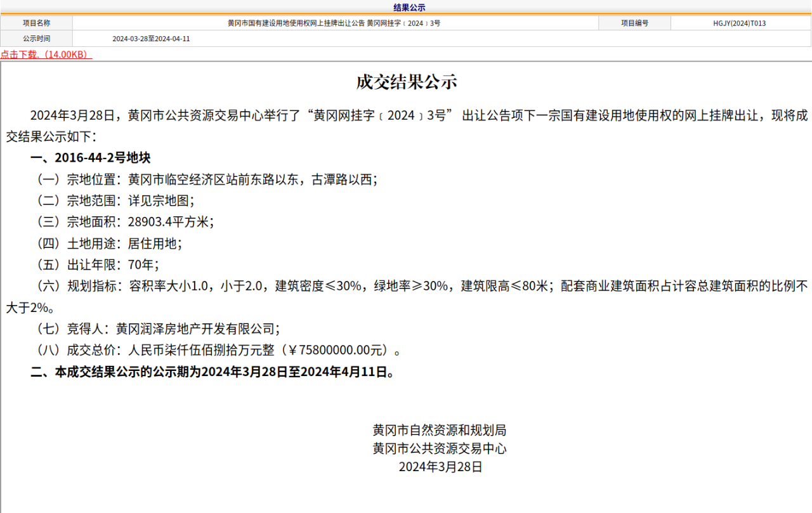Select the date range 2024-03-28至2024-04-11
The image size is (812, 513).
(151, 39)
